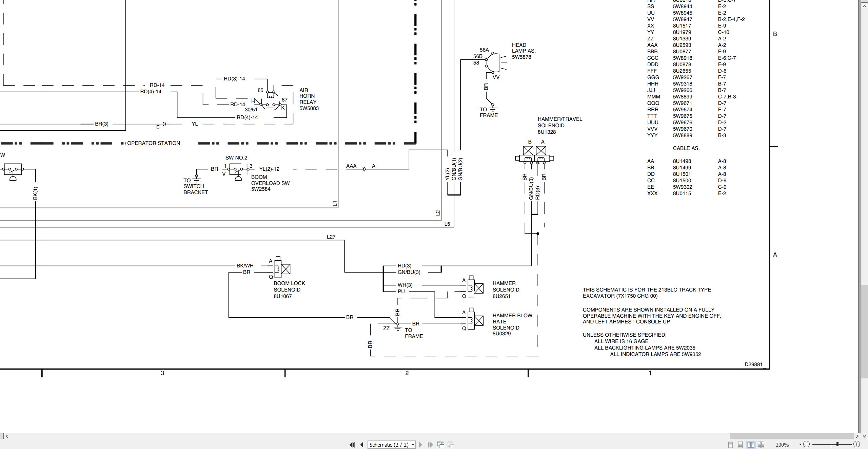Image resolution: width=868 pixels, height=449 pixels.
Task: Click the WH(3) wire label
Action: click(405, 285)
